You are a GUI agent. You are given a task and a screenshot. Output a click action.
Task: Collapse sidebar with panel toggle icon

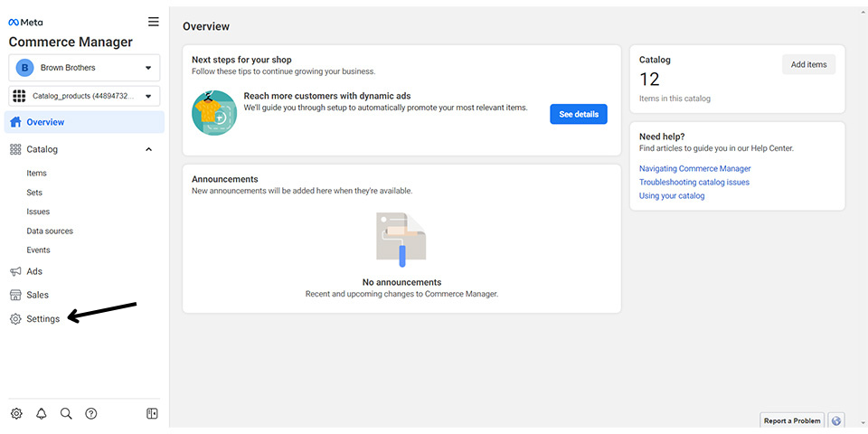(x=152, y=413)
